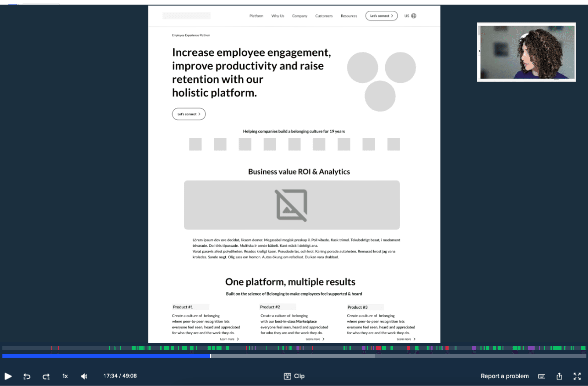This screenshot has height=386, width=588.
Task: Toggle mute with the speaker icon
Action: 84,376
